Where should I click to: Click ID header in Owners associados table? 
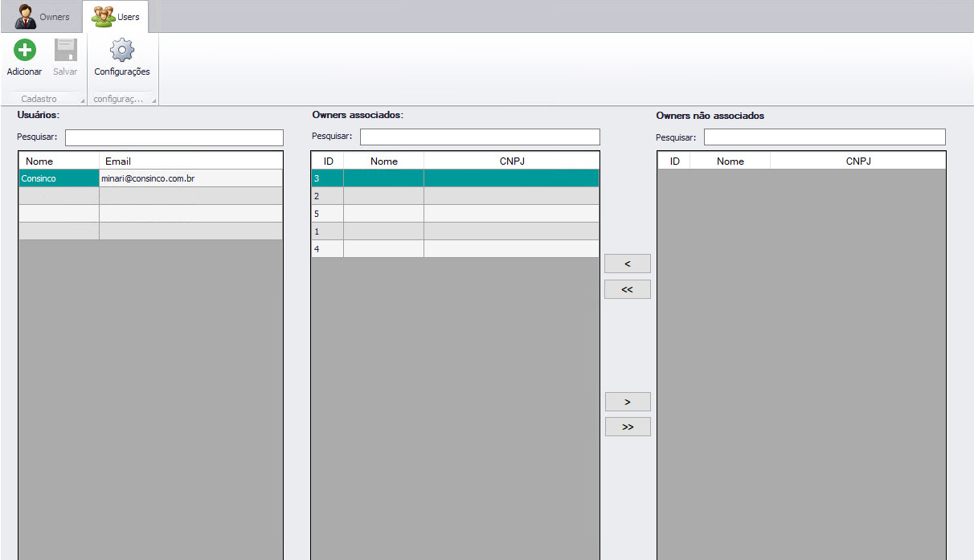(328, 161)
